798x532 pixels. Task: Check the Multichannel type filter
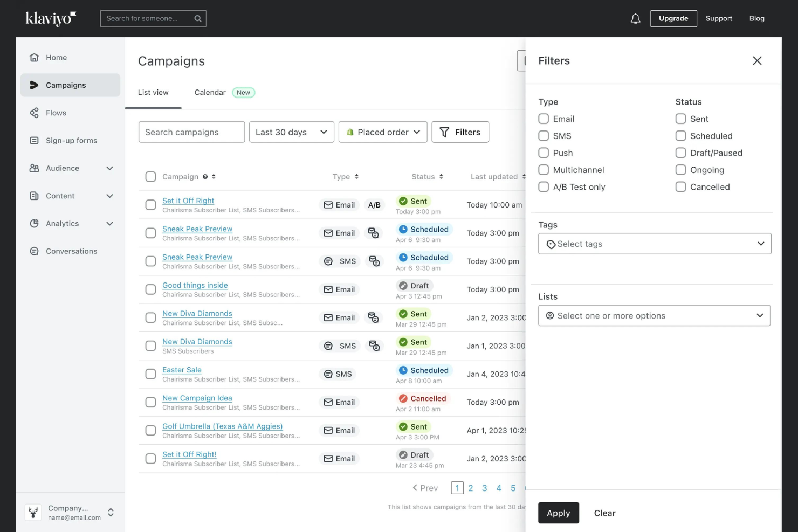[x=544, y=170]
